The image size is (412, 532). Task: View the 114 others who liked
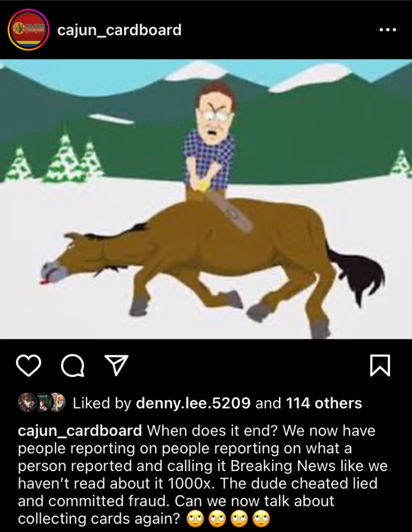(x=324, y=403)
